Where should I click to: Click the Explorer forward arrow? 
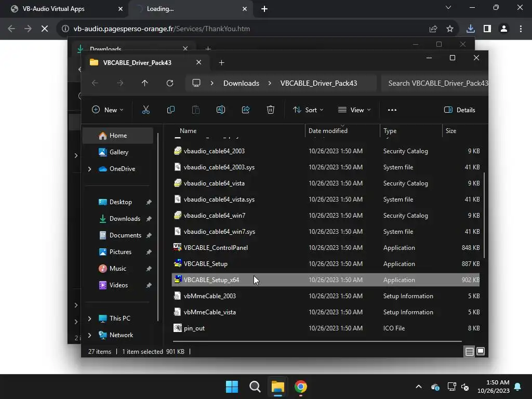tap(120, 83)
